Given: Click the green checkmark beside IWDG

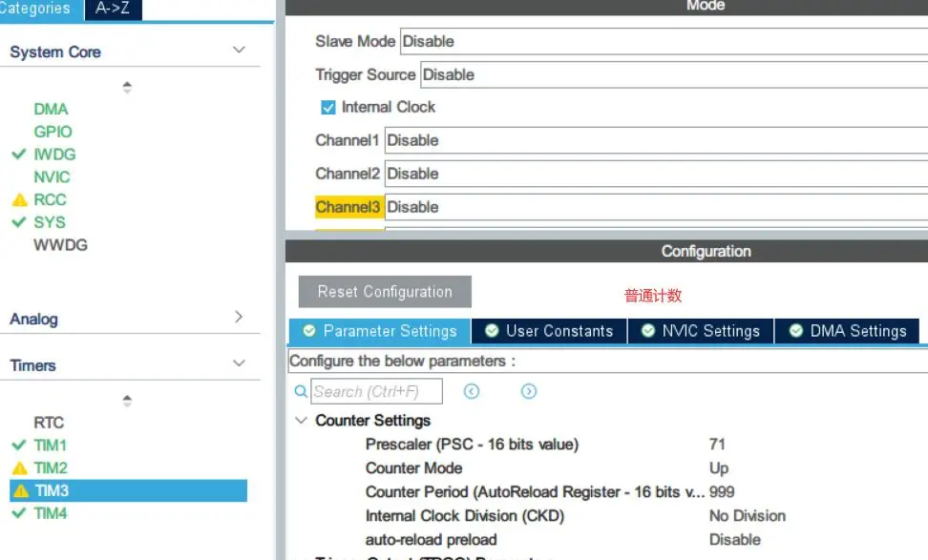Looking at the screenshot, I should point(19,155).
